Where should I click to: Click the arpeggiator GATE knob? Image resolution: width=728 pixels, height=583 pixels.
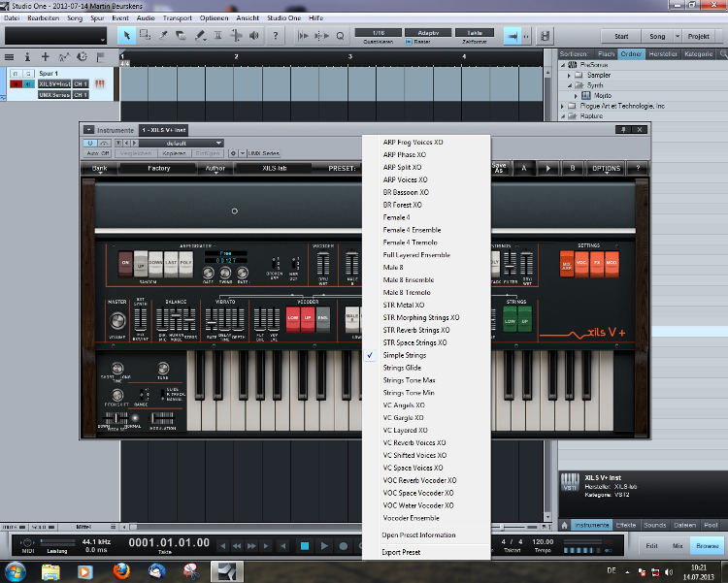pyautogui.click(x=208, y=273)
